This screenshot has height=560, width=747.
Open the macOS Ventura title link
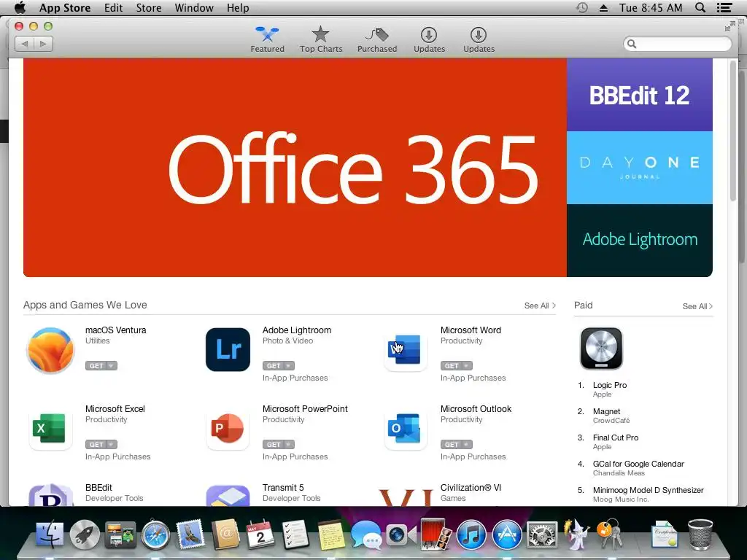tap(116, 330)
